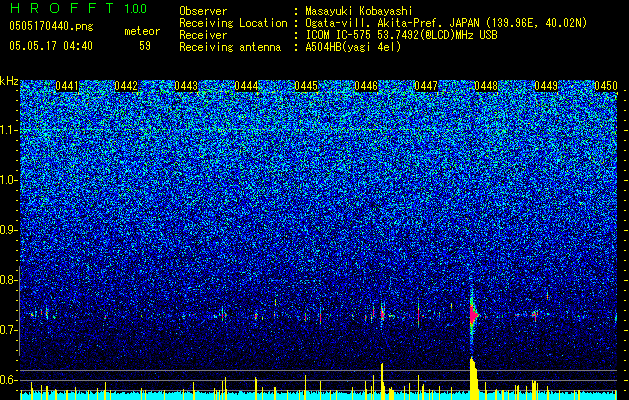Click the tallest yellow power spike
The height and width of the screenshot is (400, 629).
coord(474,378)
